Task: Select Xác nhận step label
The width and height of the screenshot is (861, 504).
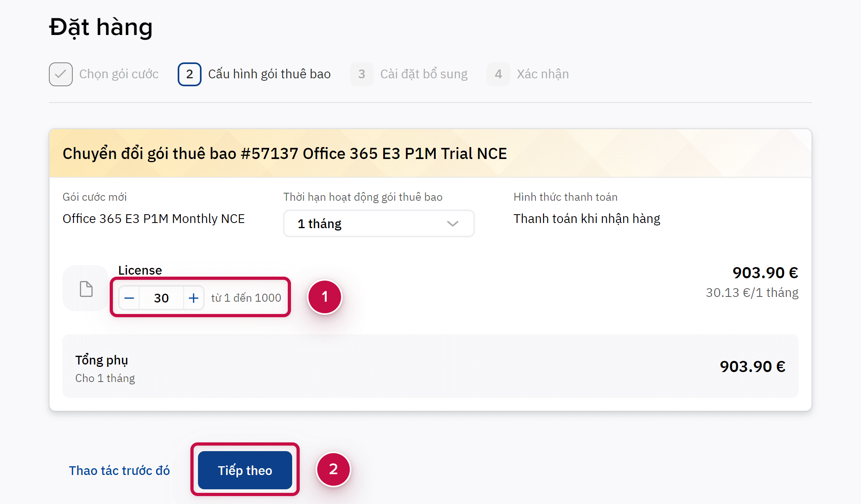Action: click(543, 74)
